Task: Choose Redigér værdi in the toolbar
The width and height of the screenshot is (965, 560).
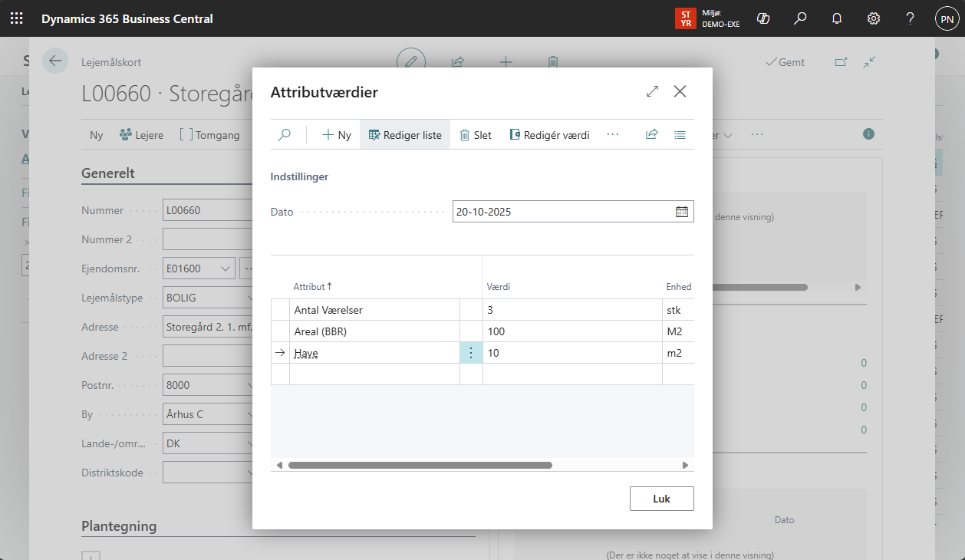Action: 549,135
